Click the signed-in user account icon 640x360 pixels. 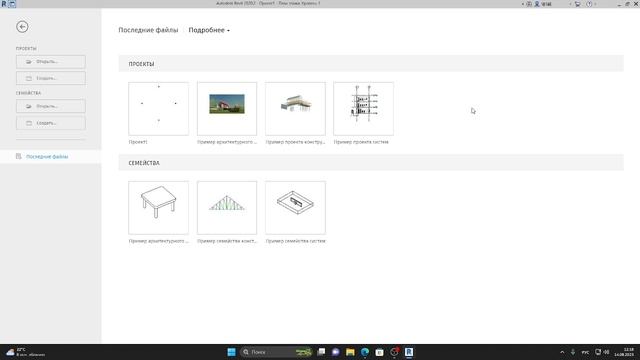(x=537, y=4)
